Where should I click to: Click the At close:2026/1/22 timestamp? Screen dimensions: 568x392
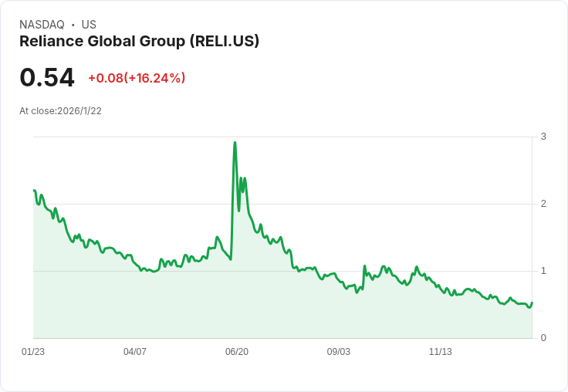(x=60, y=111)
